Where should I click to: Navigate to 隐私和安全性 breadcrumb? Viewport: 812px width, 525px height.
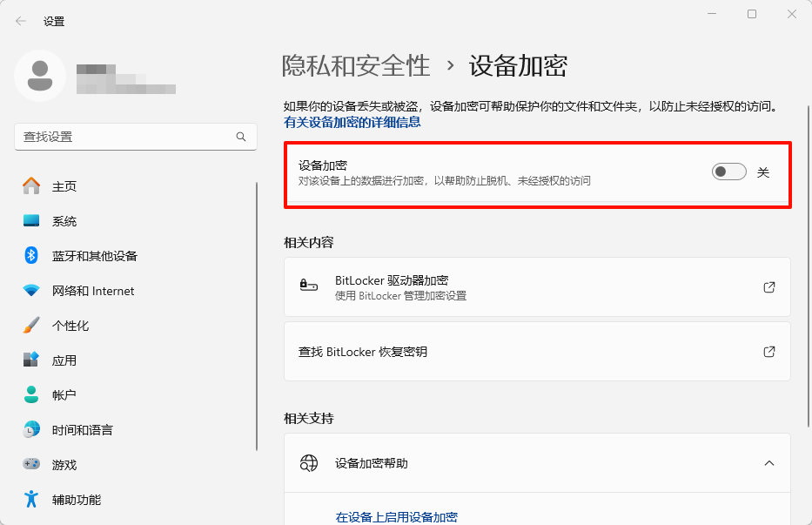pos(356,65)
